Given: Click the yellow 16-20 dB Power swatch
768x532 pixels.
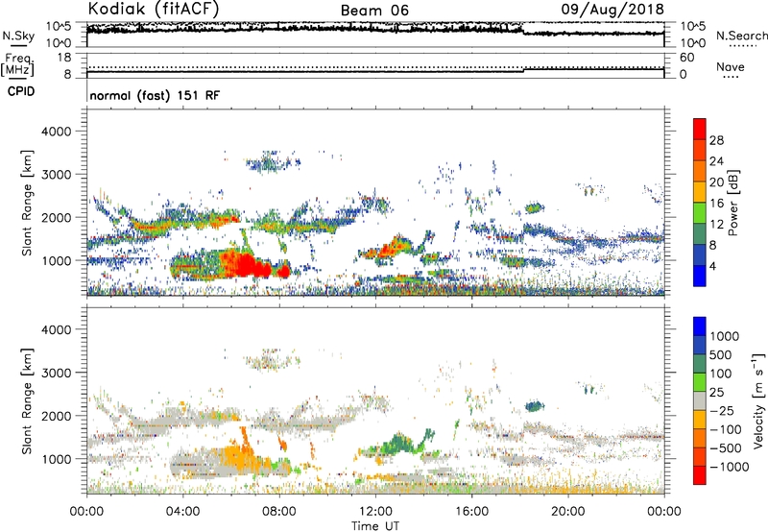Looking at the screenshot, I should 700,192.
